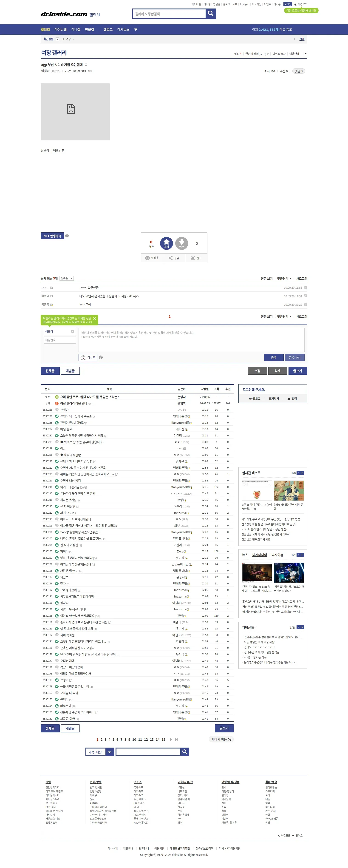Open the 미니갤 item in the blue navigation bar
The height and width of the screenshot is (868, 348).
click(76, 30)
